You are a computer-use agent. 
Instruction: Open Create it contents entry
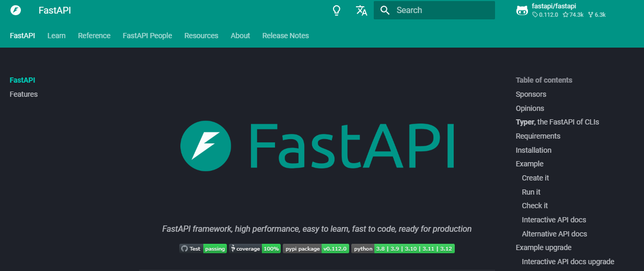535,178
